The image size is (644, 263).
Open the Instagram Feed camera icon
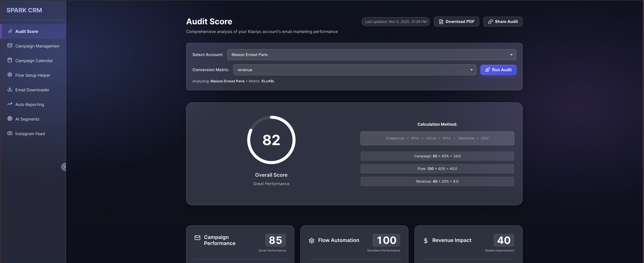tap(10, 133)
